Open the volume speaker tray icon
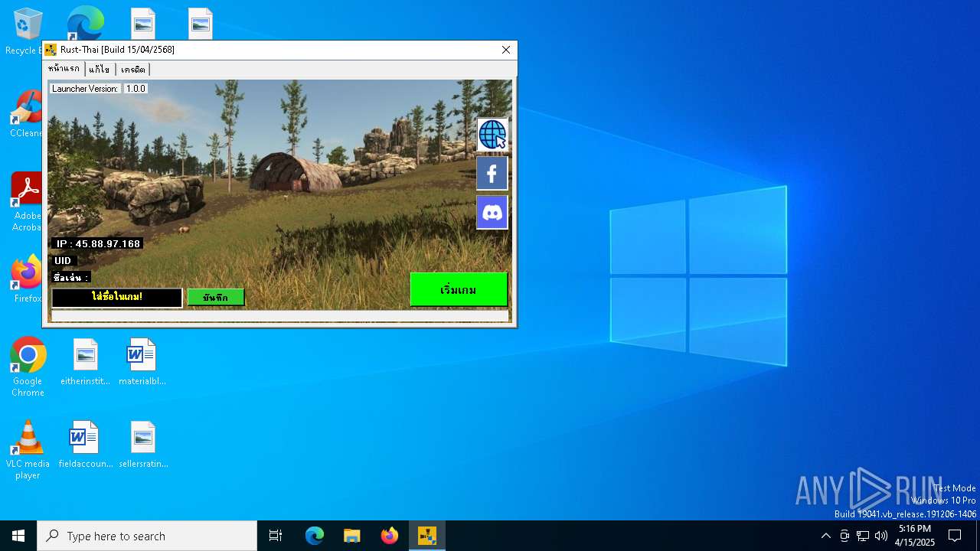Viewport: 980px width, 551px height. [881, 536]
